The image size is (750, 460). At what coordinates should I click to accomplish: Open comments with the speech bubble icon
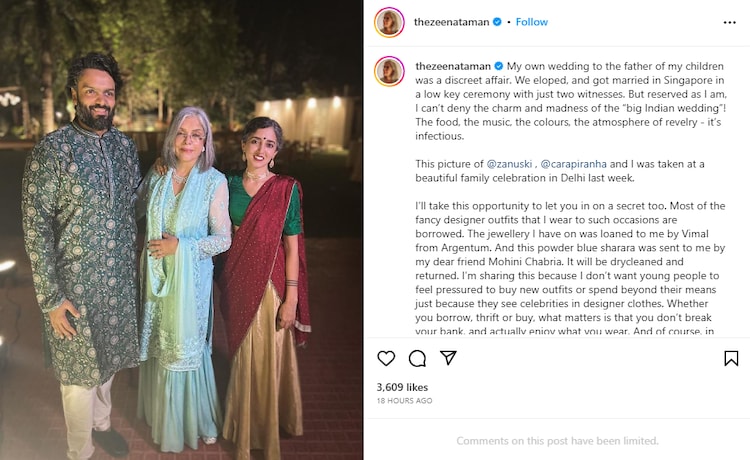417,358
